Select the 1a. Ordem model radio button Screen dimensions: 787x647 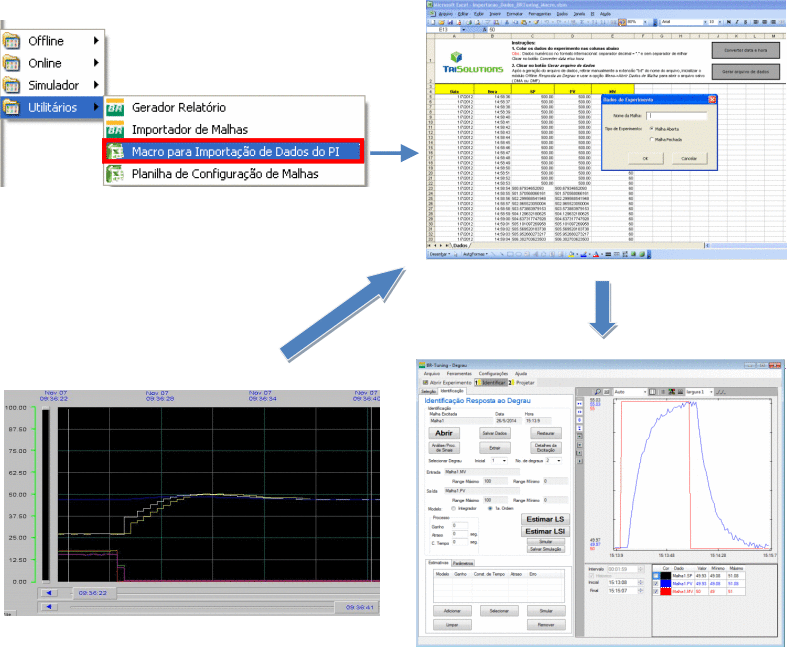(488, 508)
